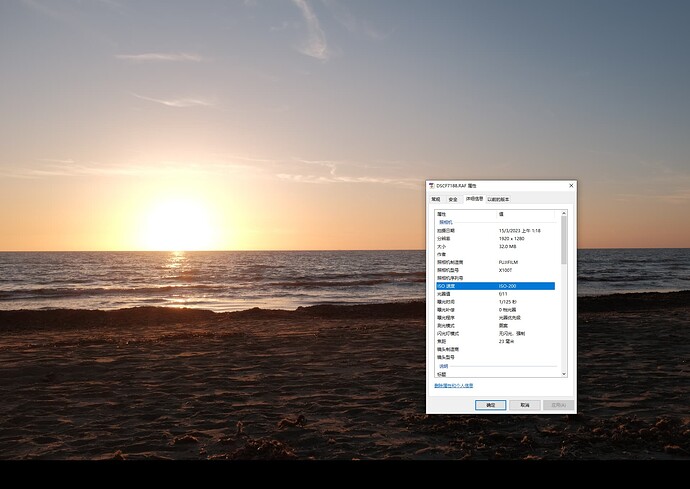Select the 照相机 (Camera) group heading
The image size is (690, 489).
click(446, 222)
